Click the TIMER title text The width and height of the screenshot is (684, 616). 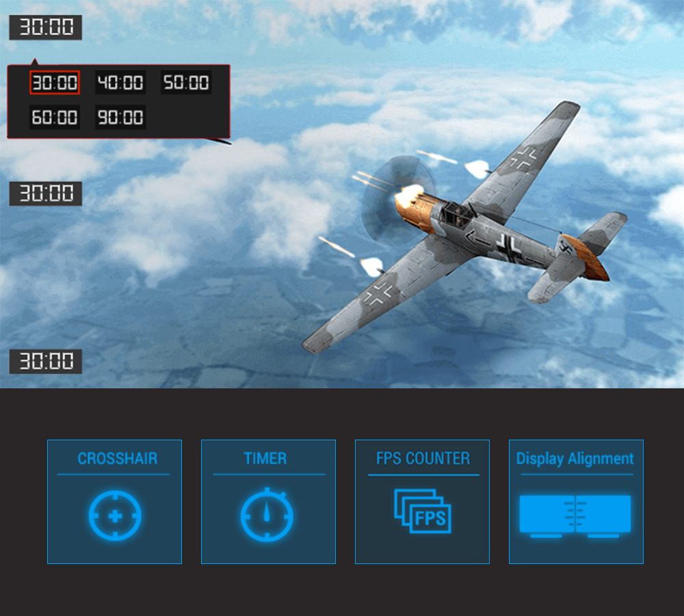(265, 459)
